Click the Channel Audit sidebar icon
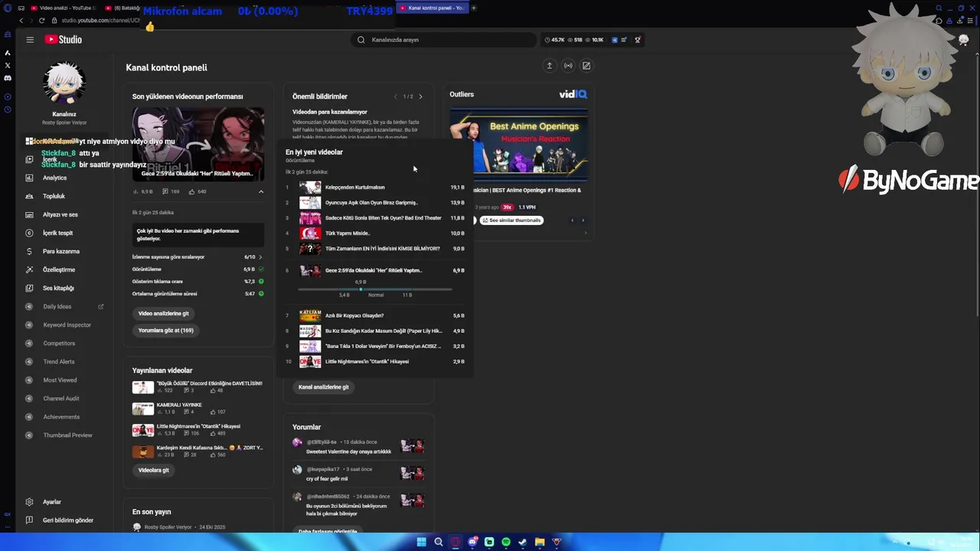 29,398
